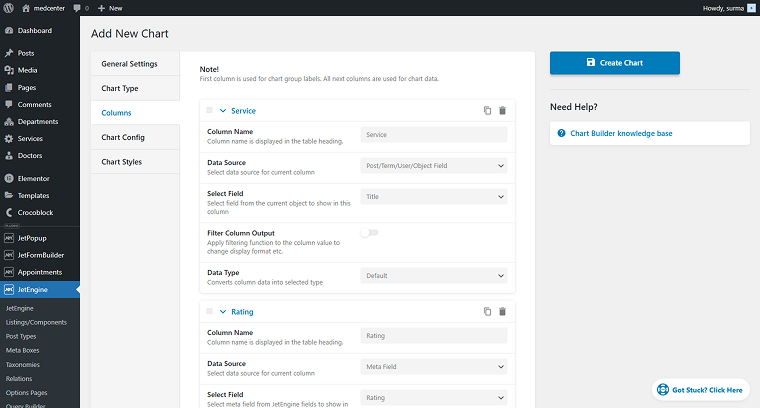The width and height of the screenshot is (760, 408).
Task: Open Departments in the sidebar
Action: 40,122
